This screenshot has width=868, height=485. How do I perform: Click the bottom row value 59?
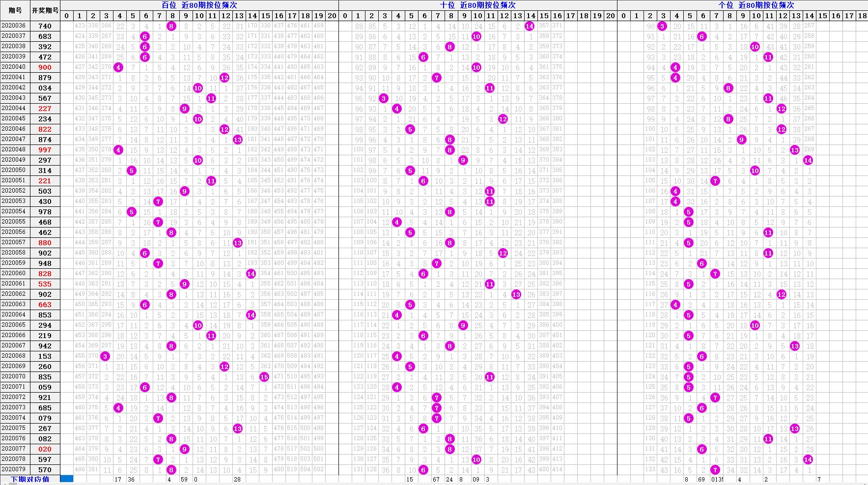(x=184, y=479)
